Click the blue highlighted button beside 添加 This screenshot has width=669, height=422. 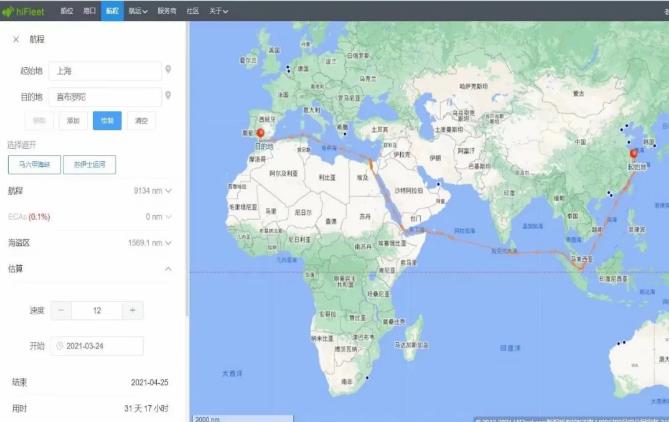pos(107,121)
